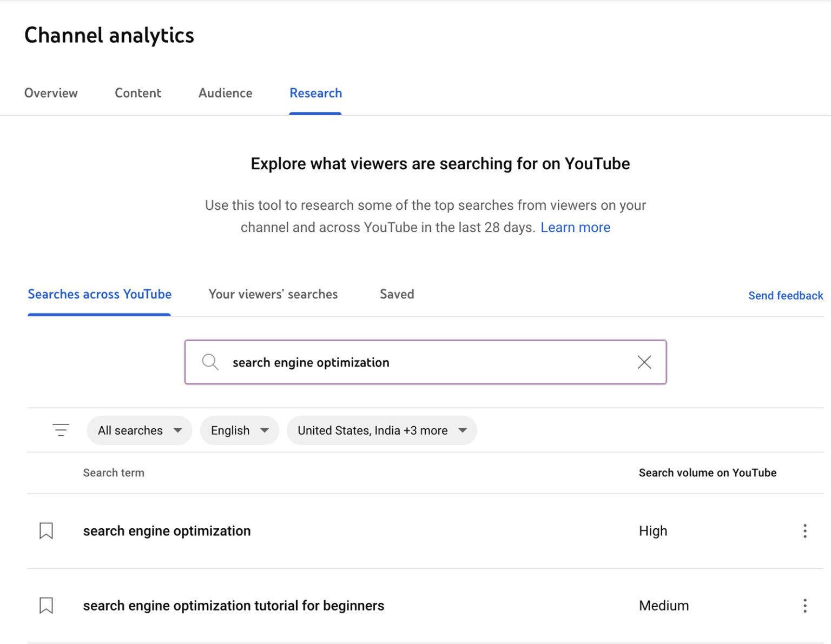Open the 'Your viewers' searches' tab
This screenshot has height=644, width=831.
pos(273,294)
